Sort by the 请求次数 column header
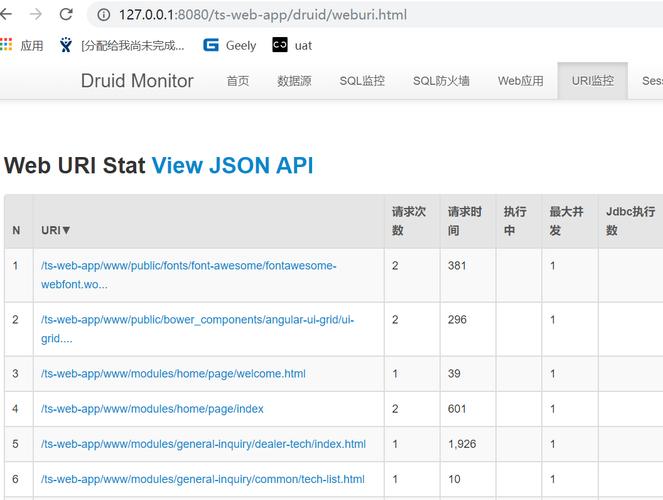The image size is (663, 500). coord(408,221)
